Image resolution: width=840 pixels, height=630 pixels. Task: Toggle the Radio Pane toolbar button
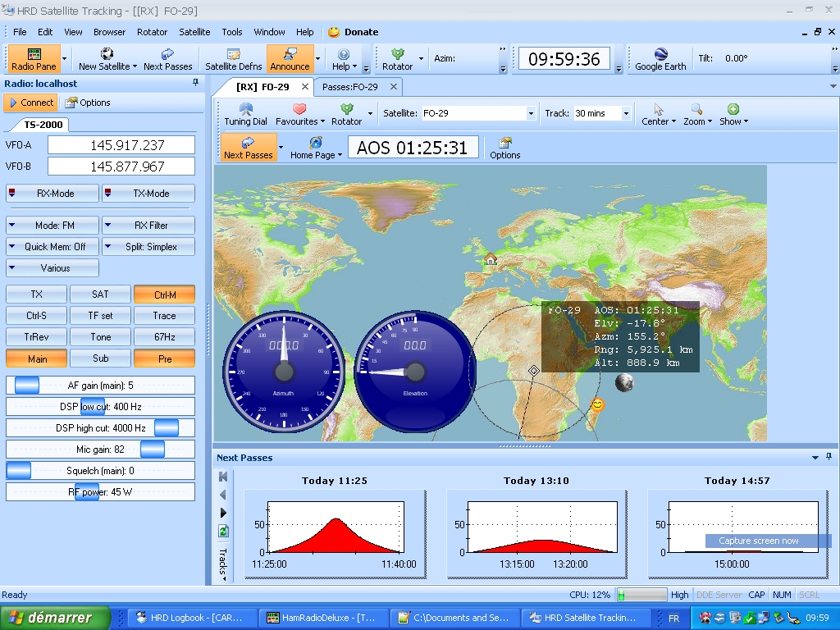(x=34, y=59)
